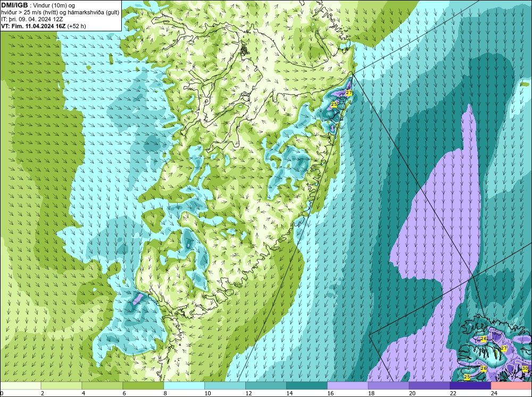Viewport: 532px width, 397px height.
Task: Click the legend scale value 20
Action: tap(412, 393)
